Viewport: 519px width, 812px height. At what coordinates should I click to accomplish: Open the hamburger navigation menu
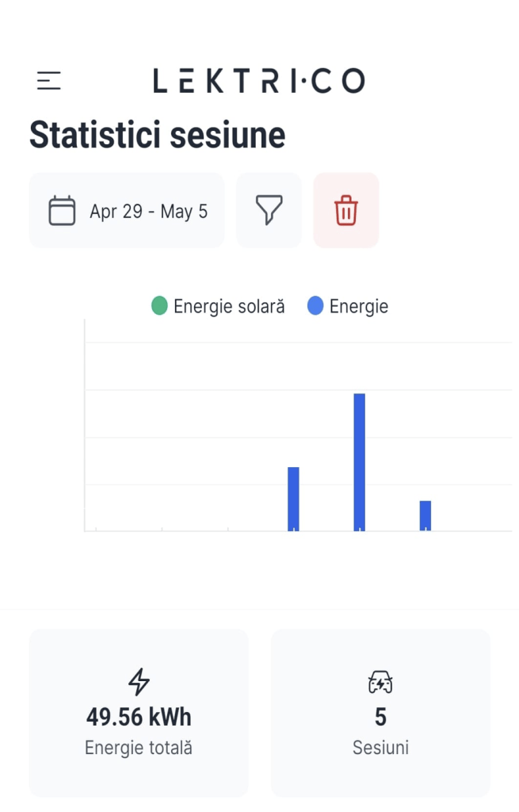coord(49,80)
